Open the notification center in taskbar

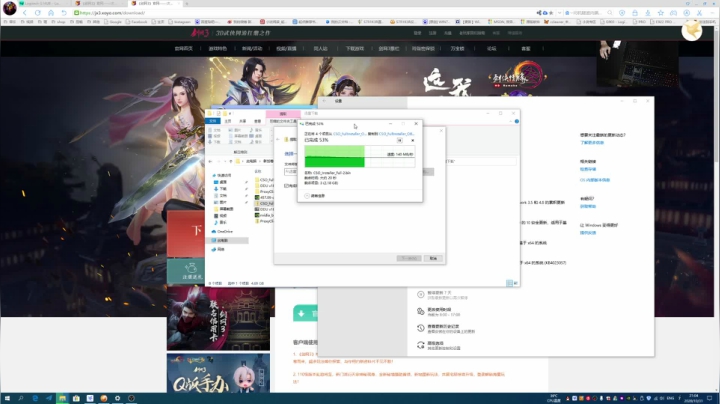tap(709, 398)
